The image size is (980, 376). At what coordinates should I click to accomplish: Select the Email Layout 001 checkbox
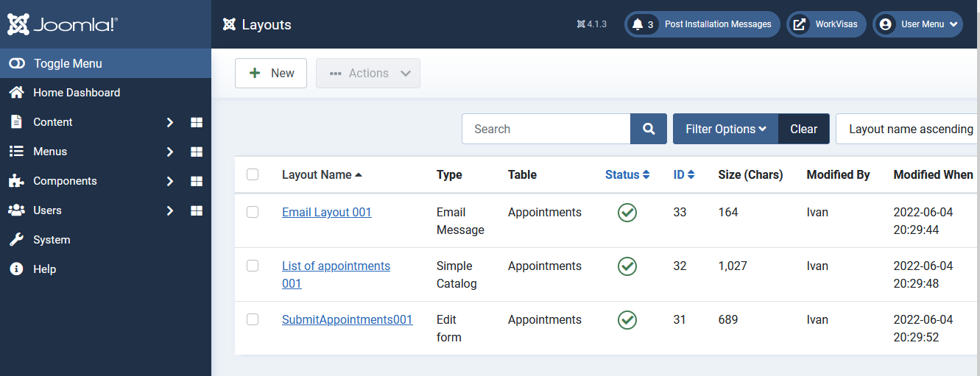coord(253,212)
